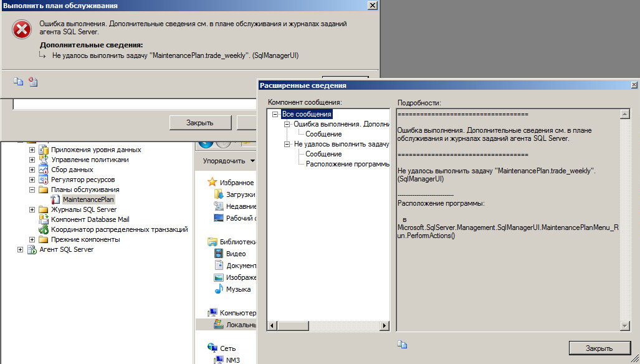Image resolution: width=640 pixels, height=364 pixels.
Task: Click MaintenancePlan item icon
Action: [55, 199]
